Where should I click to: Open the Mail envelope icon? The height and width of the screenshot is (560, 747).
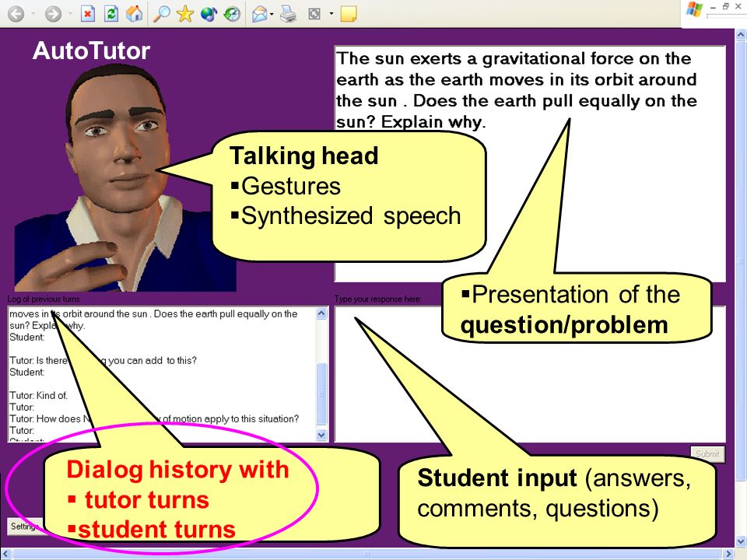coord(260,14)
